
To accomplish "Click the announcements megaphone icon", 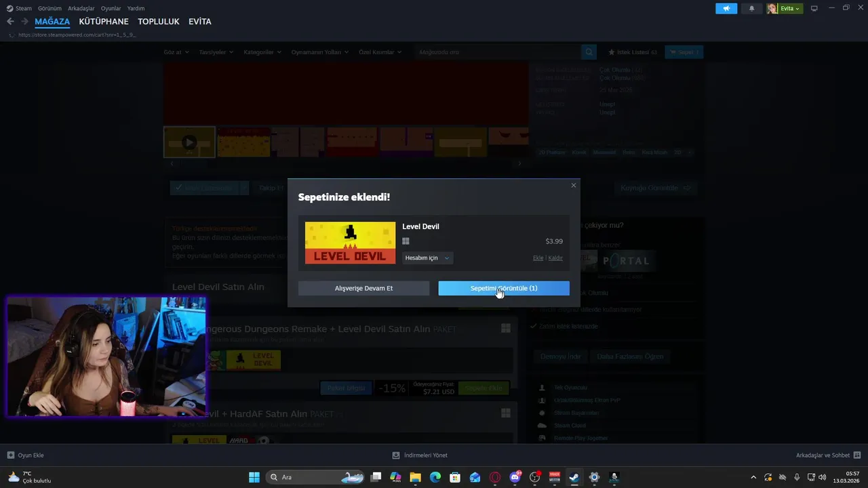I will coord(726,8).
